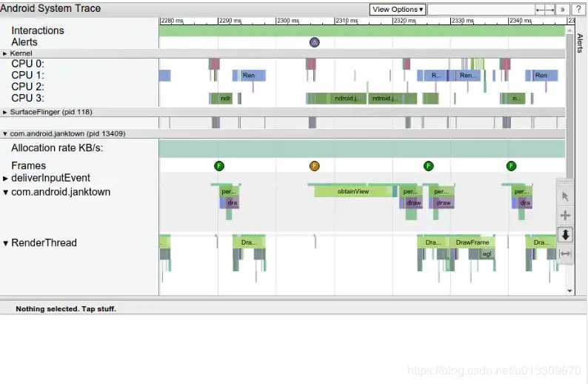
Task: Select the orange F frame marker
Action: 315,166
